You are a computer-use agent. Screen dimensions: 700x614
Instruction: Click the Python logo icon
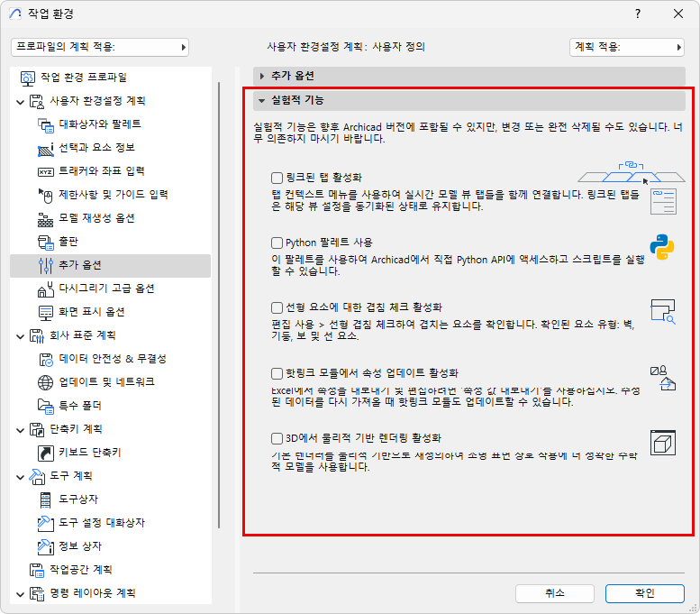coord(661,247)
